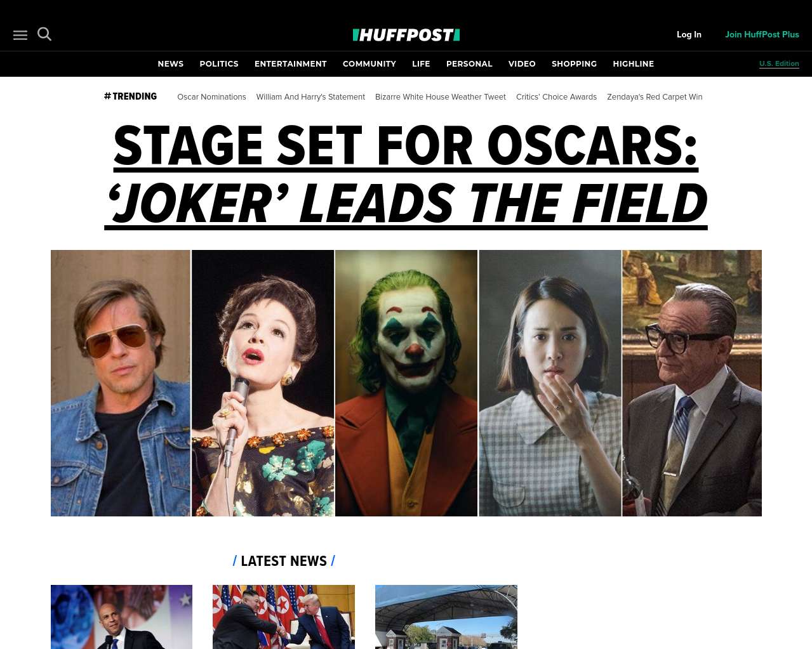Open the hamburger menu icon
Screen dimensions: 812x649
pyautogui.click(x=20, y=36)
